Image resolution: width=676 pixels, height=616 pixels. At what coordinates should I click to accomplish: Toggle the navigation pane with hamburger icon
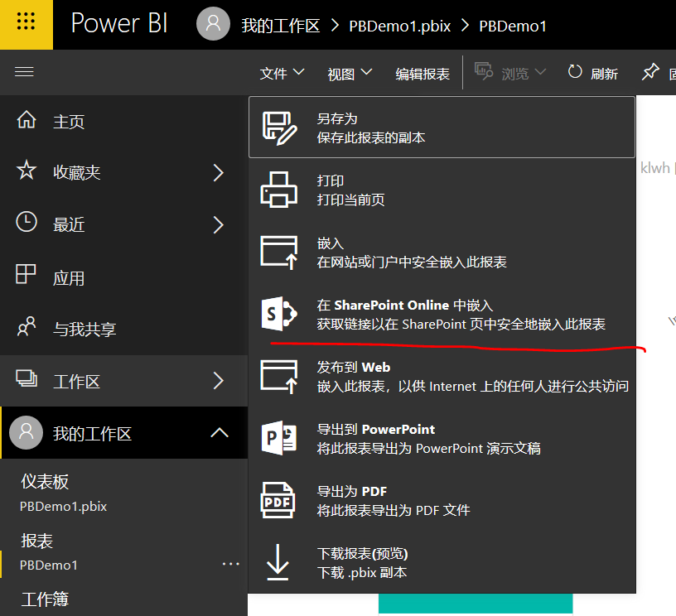click(24, 72)
